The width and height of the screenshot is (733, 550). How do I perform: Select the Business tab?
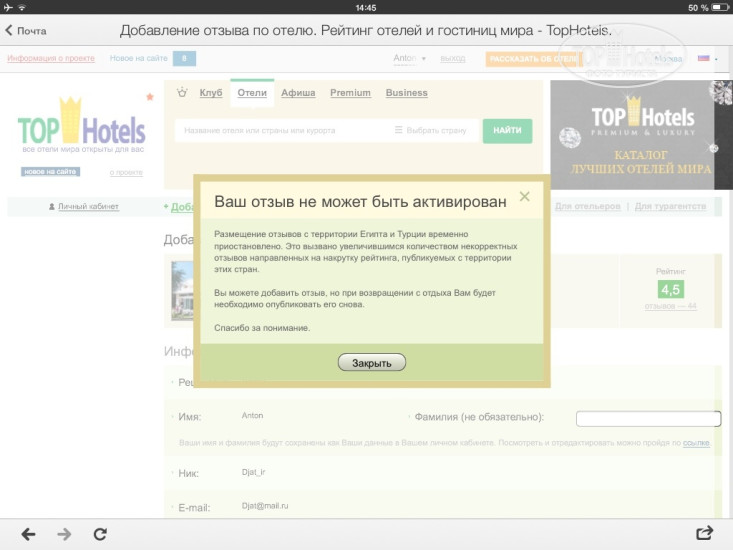(406, 93)
